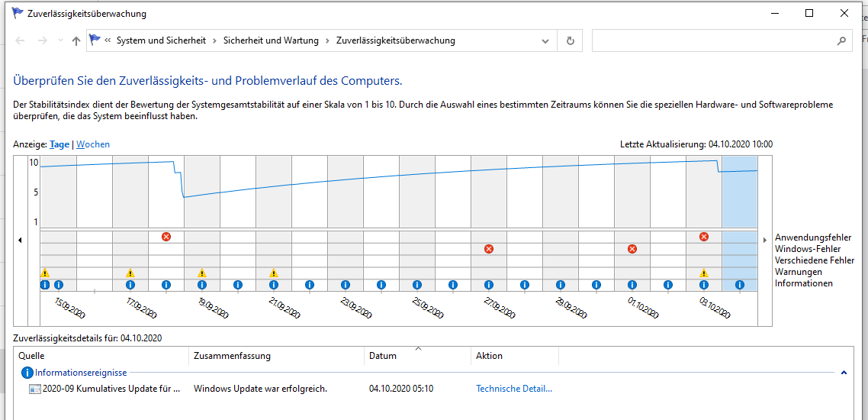Select the information icon for 18.09.2020
Viewport: 868px width, 420px height.
(x=166, y=285)
